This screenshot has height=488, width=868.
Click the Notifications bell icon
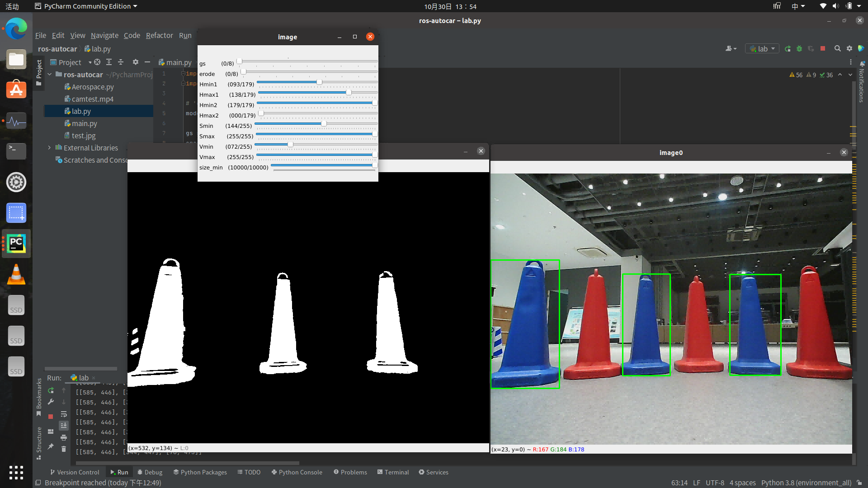coord(862,64)
